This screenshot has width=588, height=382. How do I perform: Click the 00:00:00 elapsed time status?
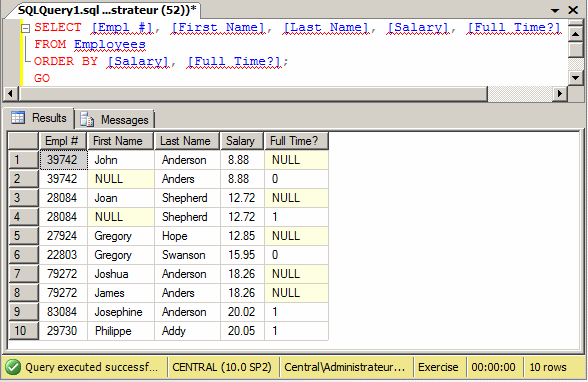[494, 367]
